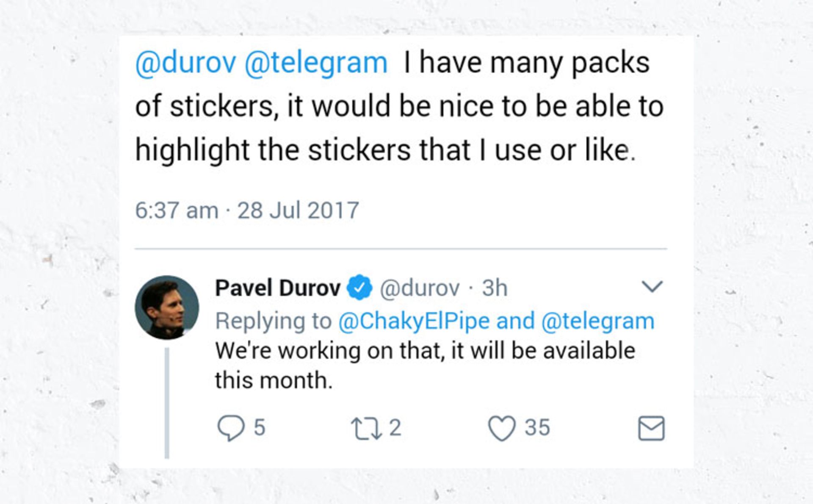Click @telegram in the Replying to line

coord(597,321)
